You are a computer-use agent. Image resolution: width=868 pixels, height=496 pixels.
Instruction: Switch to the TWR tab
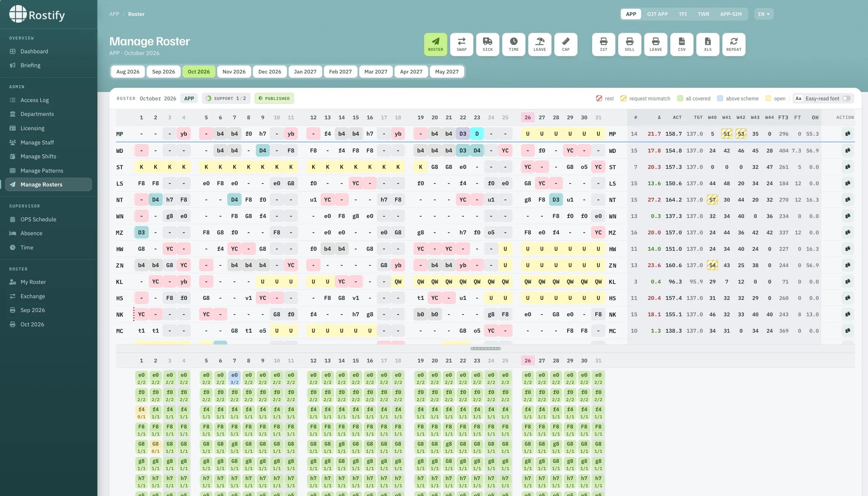(703, 14)
